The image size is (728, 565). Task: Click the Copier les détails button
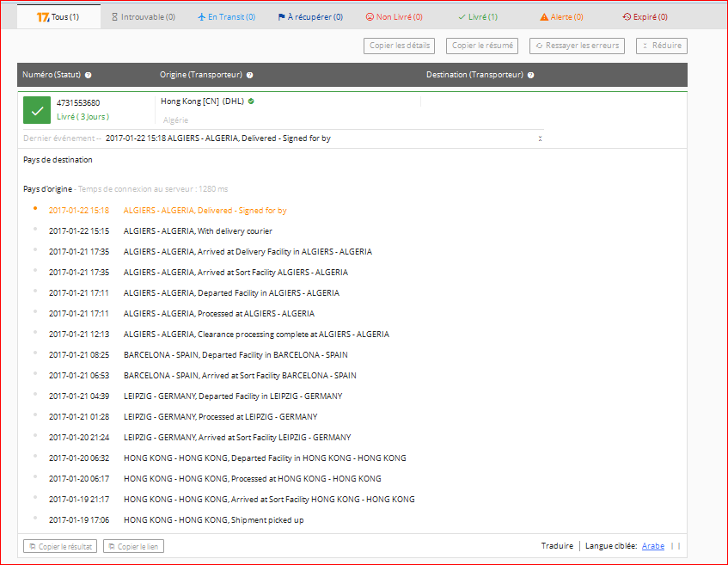tap(399, 46)
